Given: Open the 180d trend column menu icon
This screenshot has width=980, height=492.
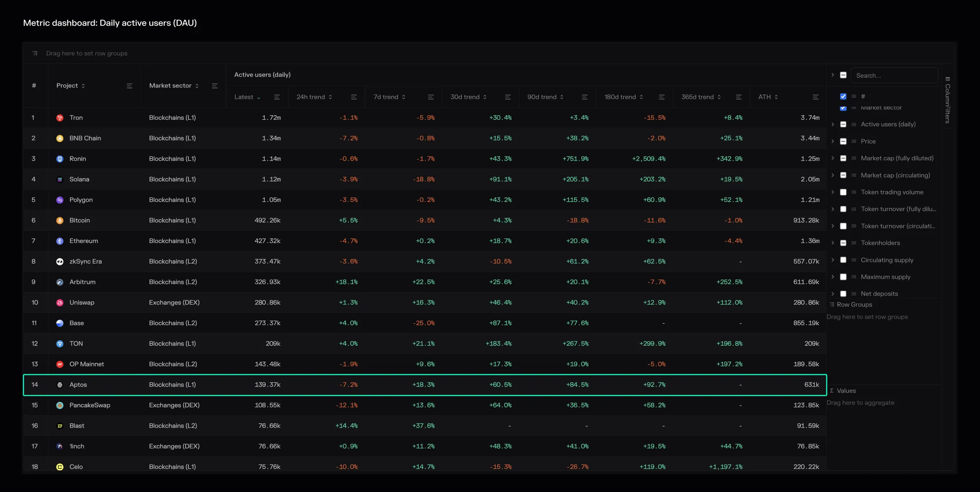Looking at the screenshot, I should click(662, 97).
